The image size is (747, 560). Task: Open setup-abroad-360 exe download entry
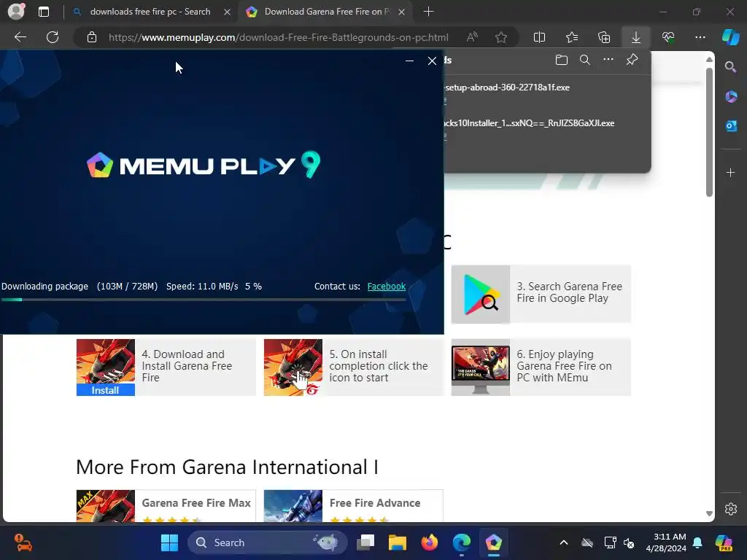click(x=507, y=87)
